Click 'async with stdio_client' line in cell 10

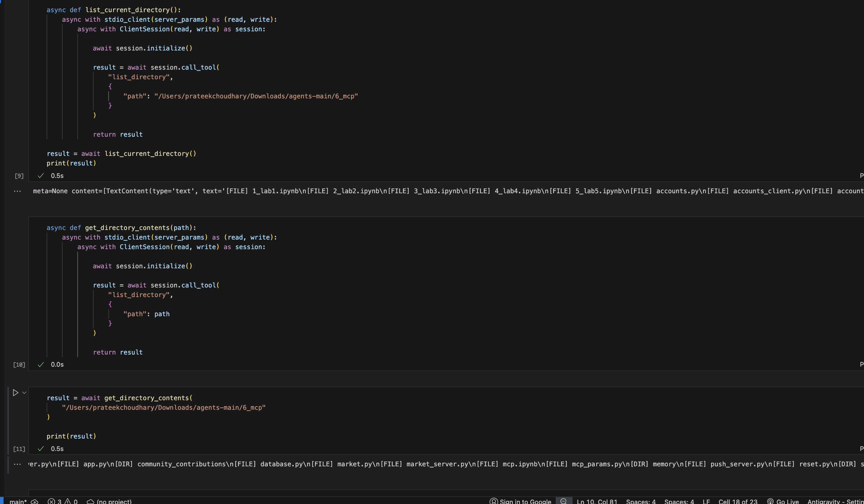tap(169, 237)
